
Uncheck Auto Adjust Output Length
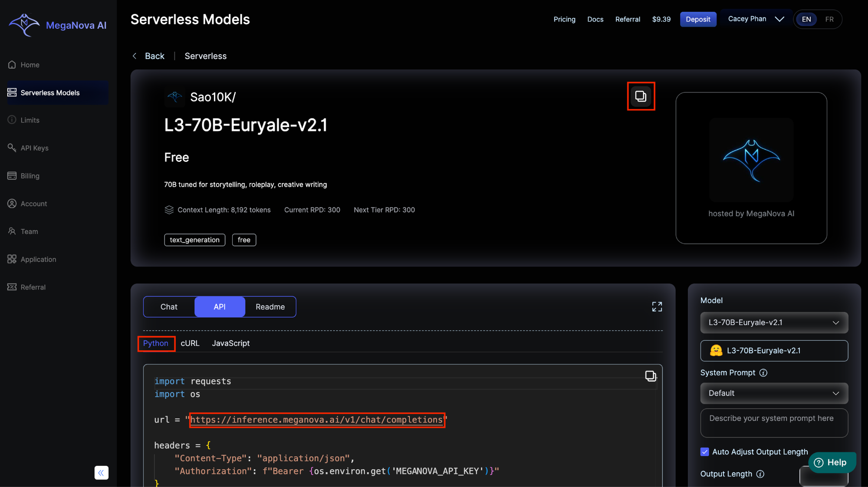click(704, 452)
